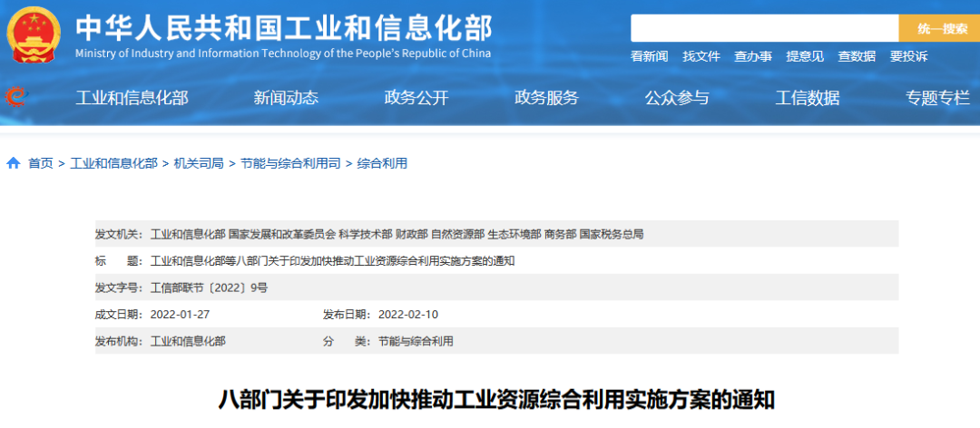This screenshot has width=980, height=428.
Task: Click the 发布日期 value 2022-02-10
Action: point(408,315)
